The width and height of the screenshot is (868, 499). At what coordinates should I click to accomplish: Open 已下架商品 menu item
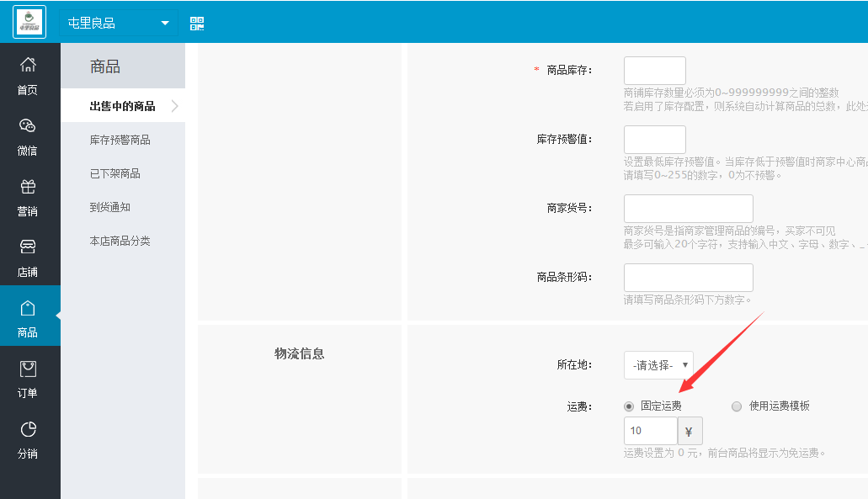115,173
